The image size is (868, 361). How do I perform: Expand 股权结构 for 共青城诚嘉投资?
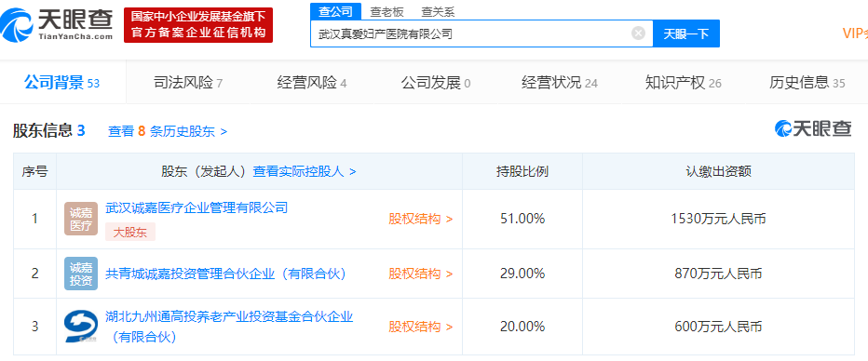pyautogui.click(x=421, y=274)
